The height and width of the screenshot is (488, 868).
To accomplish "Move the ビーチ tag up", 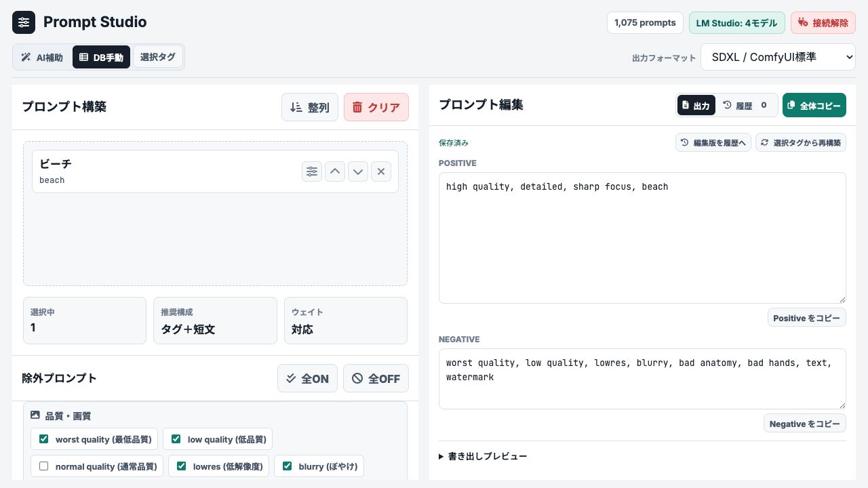I will pos(335,171).
